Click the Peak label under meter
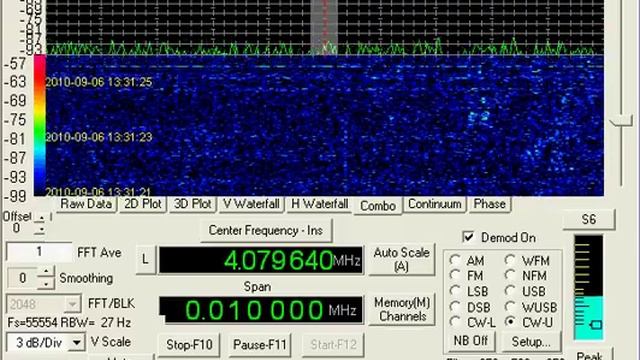 (589, 356)
